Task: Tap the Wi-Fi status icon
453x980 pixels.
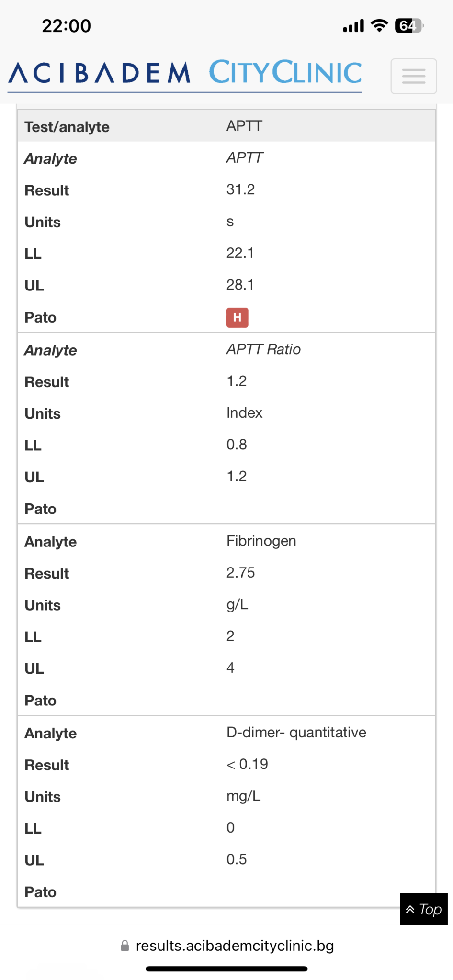Action: coord(379,26)
